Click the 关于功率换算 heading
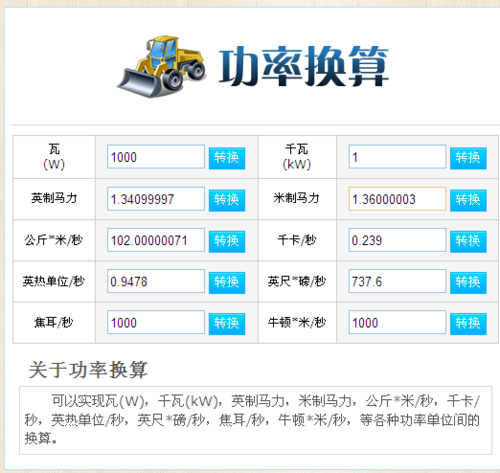Image resolution: width=500 pixels, height=473 pixels. pos(88,370)
